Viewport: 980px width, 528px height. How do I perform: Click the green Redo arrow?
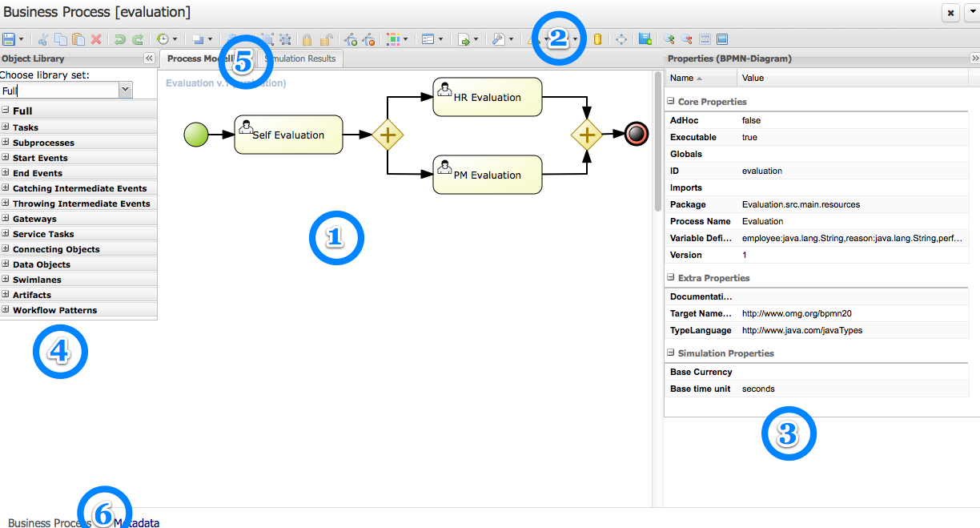pyautogui.click(x=138, y=39)
